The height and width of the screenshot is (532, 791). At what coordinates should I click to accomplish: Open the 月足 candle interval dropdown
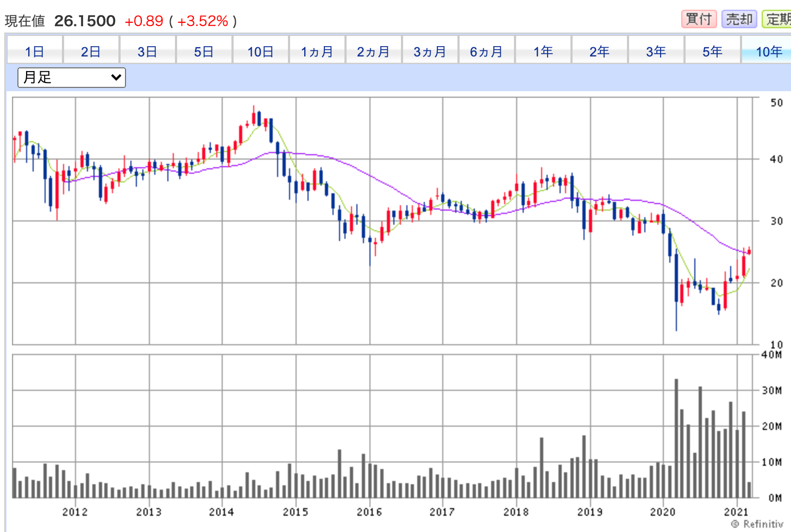pyautogui.click(x=72, y=78)
